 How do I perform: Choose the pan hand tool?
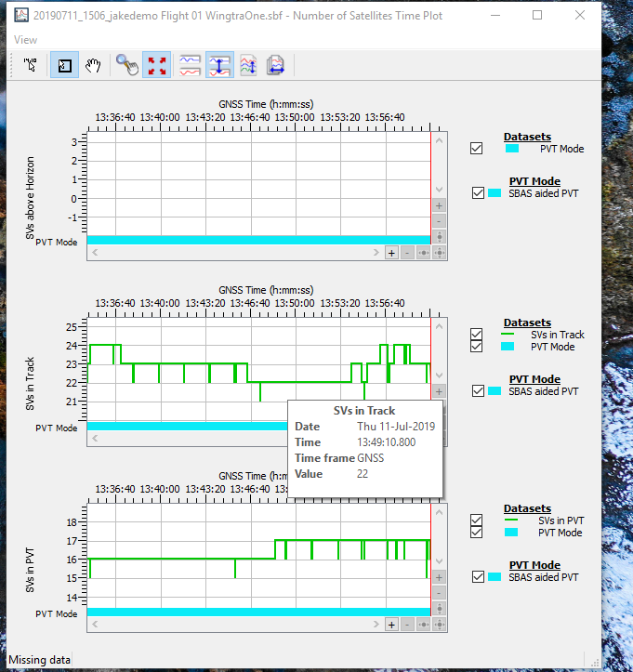tap(93, 66)
